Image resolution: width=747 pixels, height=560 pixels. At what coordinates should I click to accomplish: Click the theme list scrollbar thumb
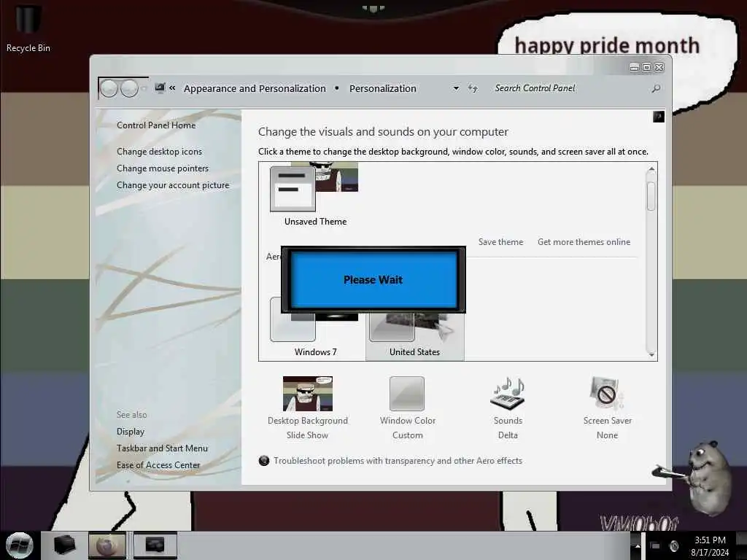tap(651, 195)
